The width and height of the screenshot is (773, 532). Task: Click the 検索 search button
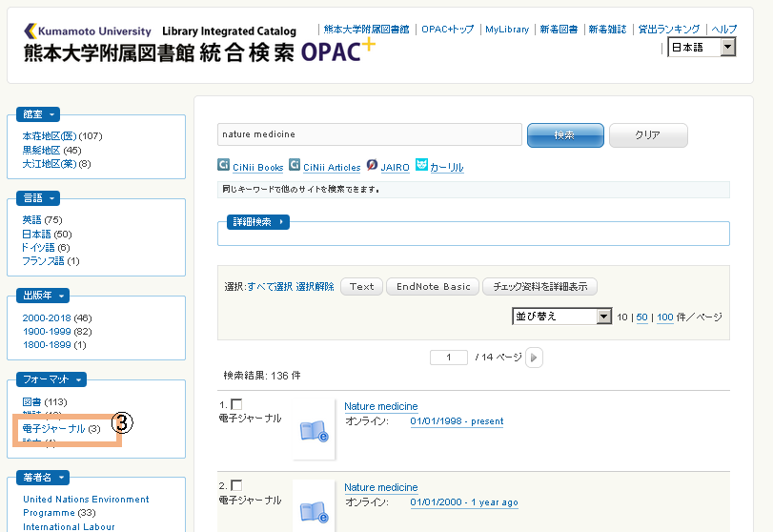pos(565,135)
